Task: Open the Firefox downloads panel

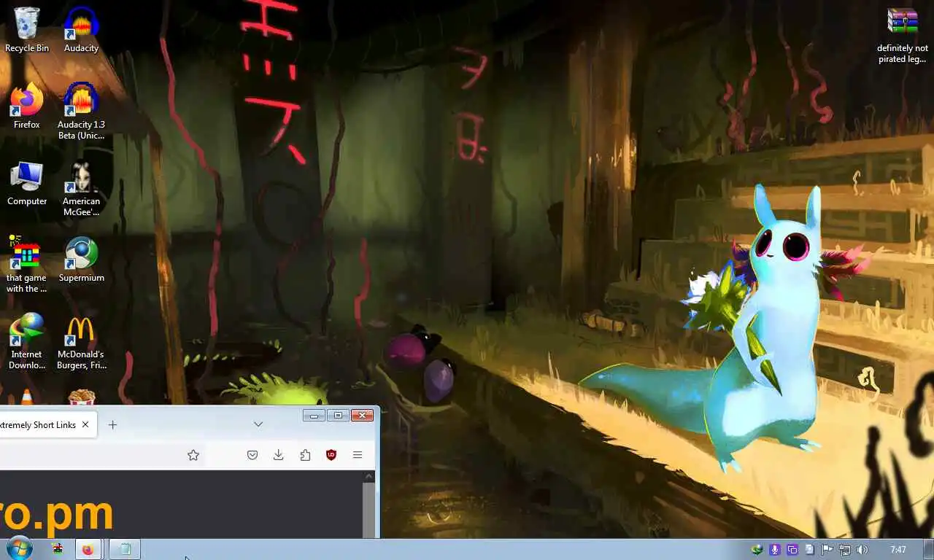Action: click(279, 455)
